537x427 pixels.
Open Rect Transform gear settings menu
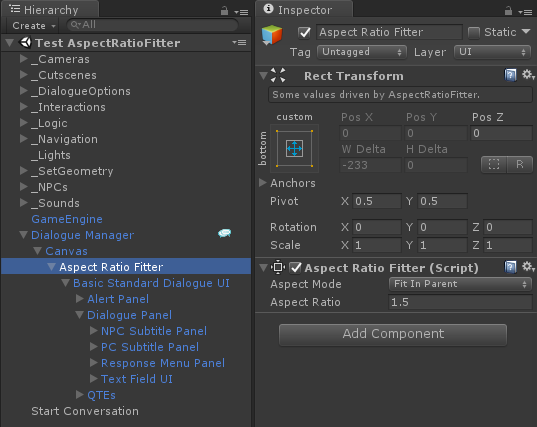(x=528, y=75)
